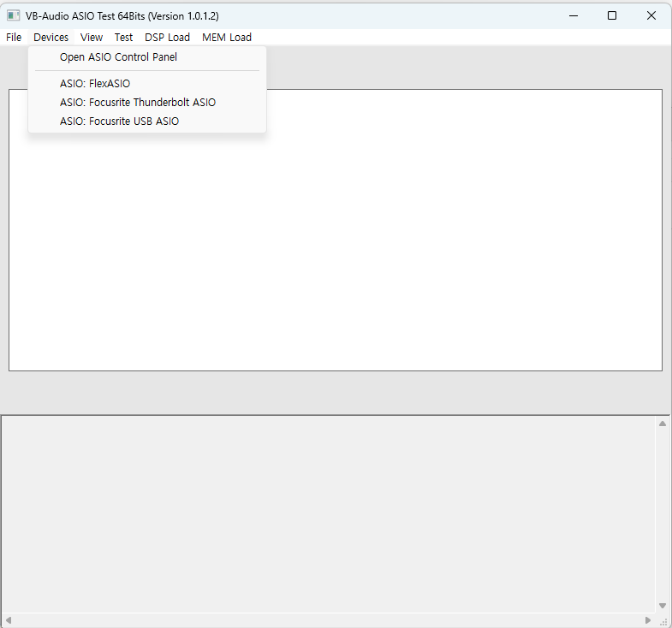Screen dimensions: 672x628
Task: Minimize the ASIO Test window
Action: point(574,16)
